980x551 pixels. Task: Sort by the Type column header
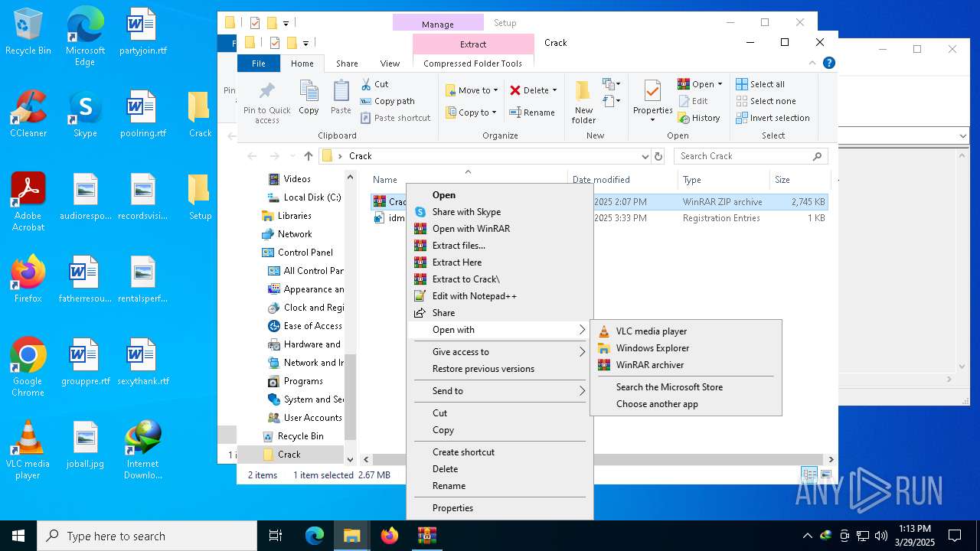pyautogui.click(x=724, y=180)
